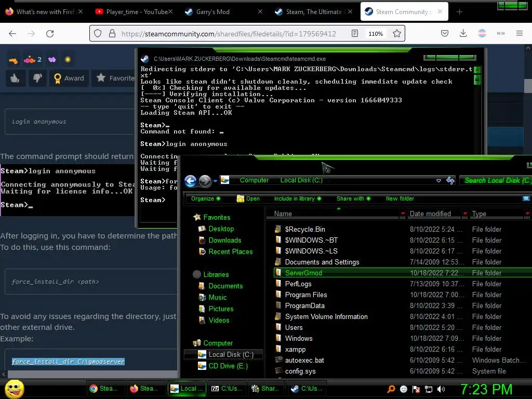Reload the Steam Community page
532x399 pixels.
click(50, 33)
